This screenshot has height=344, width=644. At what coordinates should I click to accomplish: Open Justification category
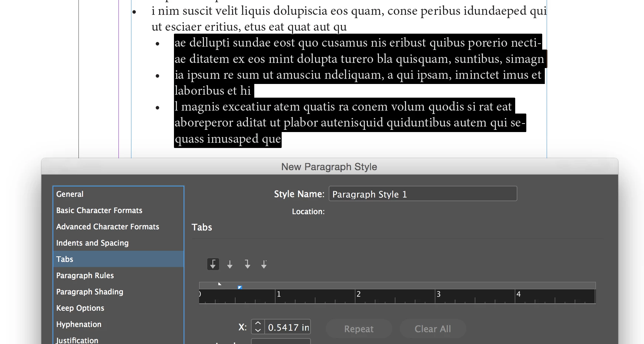point(118,339)
